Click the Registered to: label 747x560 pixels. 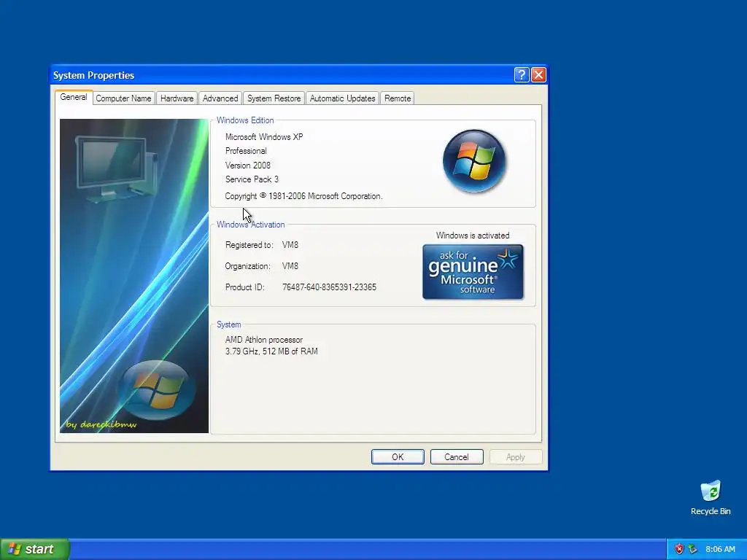coord(249,245)
